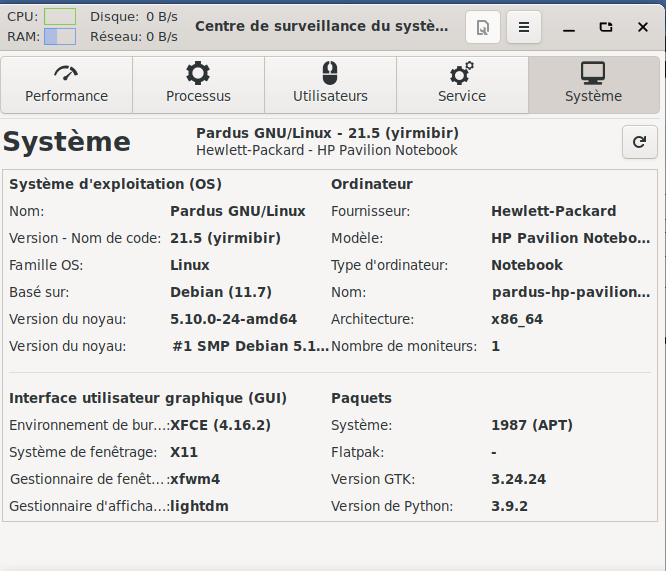Click the desktop environment value 'XFCE (4.16.2)'
This screenshot has width=666, height=571.
[x=220, y=425]
